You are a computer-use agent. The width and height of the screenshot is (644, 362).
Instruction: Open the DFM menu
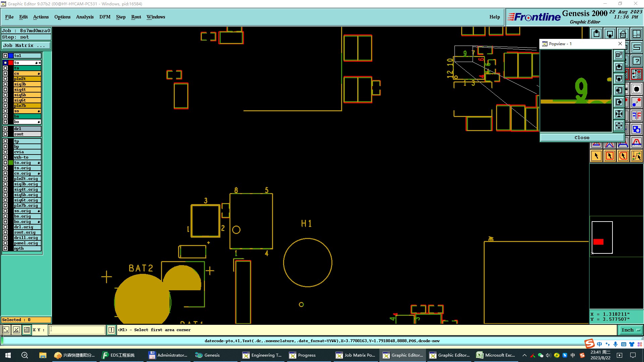point(105,17)
